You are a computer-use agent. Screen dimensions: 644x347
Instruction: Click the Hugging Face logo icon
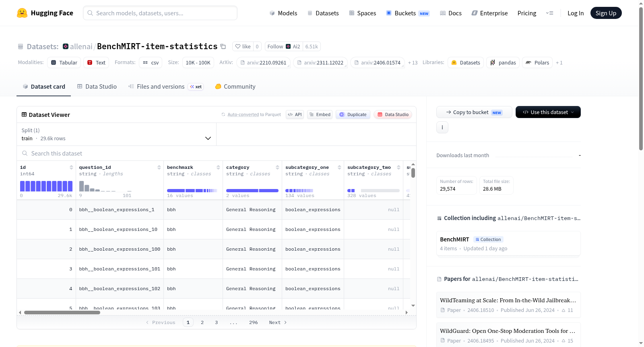[22, 13]
